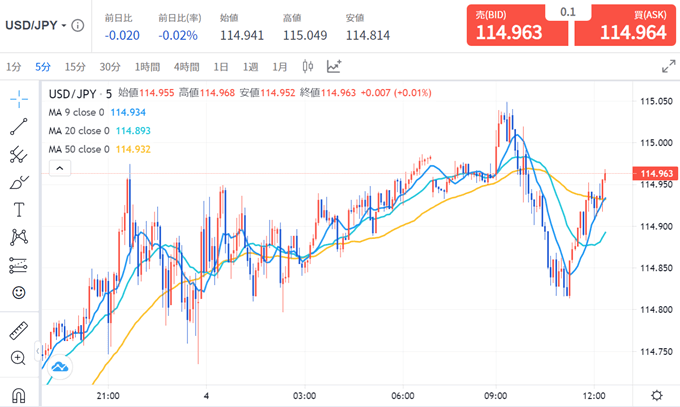This screenshot has width=680, height=407.
Task: Switch to the 30分 timeframe
Action: [110, 67]
